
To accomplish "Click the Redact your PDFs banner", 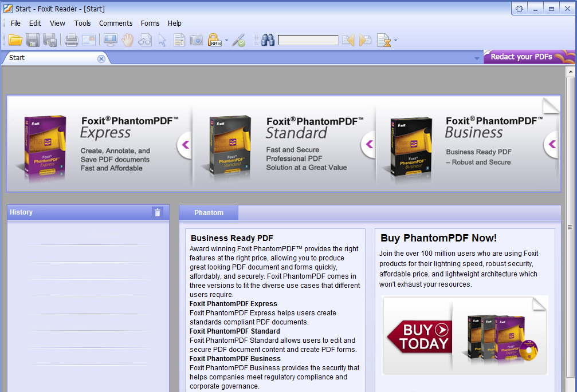I will (529, 57).
